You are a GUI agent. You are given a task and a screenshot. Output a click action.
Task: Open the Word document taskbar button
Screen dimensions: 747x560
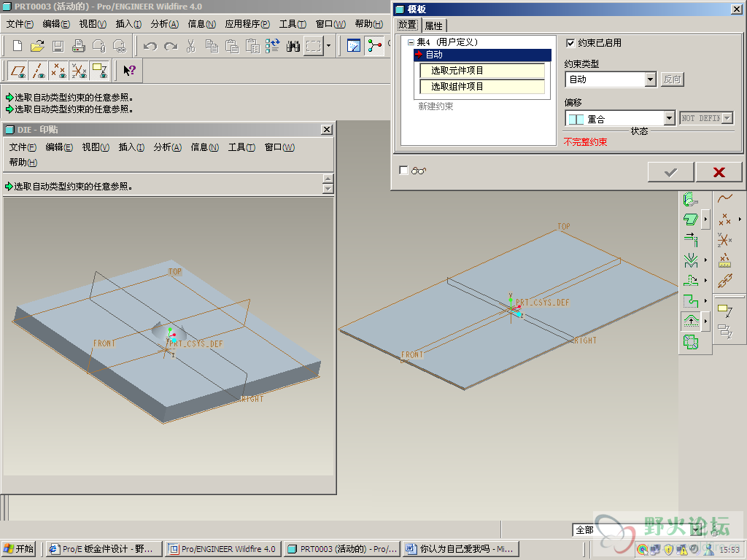tap(461, 549)
